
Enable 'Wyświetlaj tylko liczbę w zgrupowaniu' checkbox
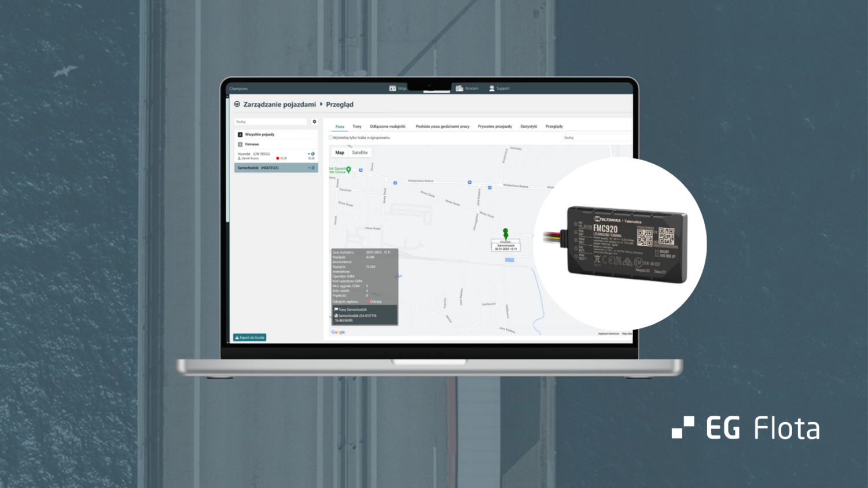tap(331, 138)
